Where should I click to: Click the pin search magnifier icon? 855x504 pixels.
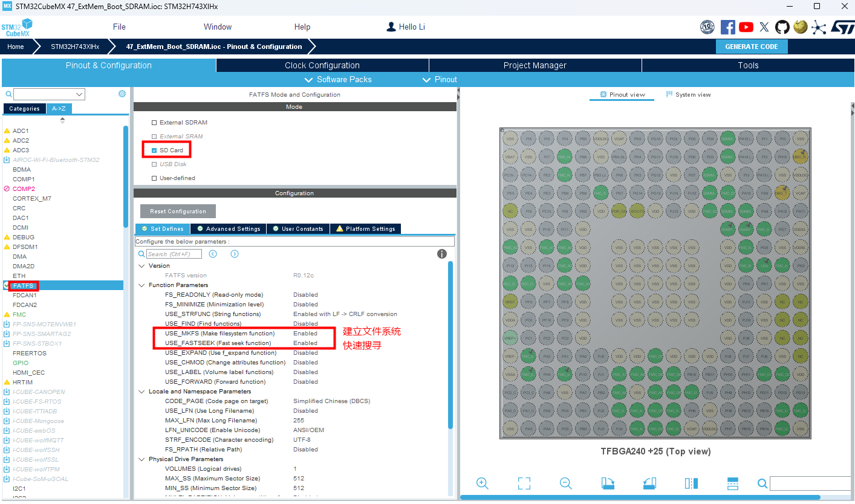tap(762, 483)
